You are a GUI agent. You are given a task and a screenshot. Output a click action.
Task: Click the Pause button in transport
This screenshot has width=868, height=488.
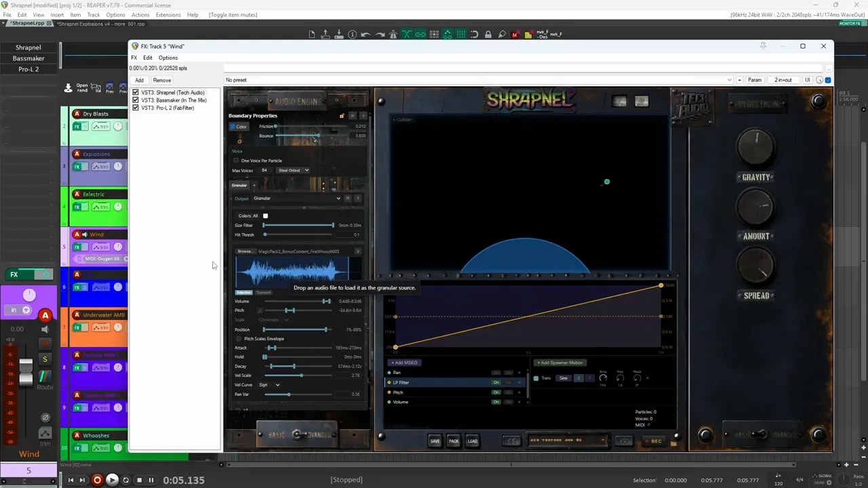pyautogui.click(x=151, y=480)
